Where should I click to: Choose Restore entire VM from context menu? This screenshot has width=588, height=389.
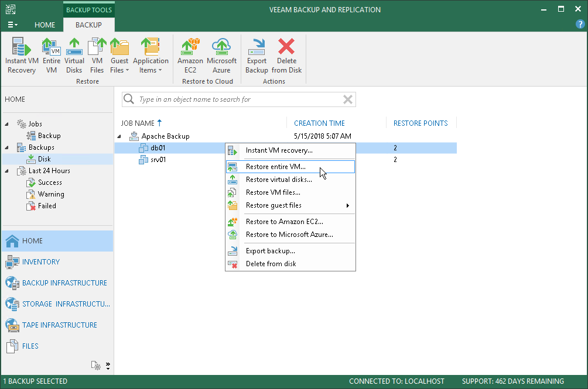[x=290, y=167]
